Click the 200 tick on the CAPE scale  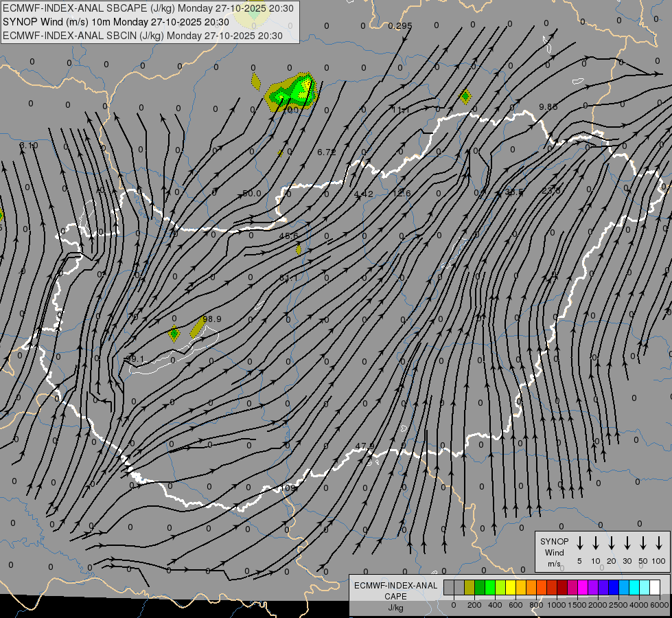point(474,605)
